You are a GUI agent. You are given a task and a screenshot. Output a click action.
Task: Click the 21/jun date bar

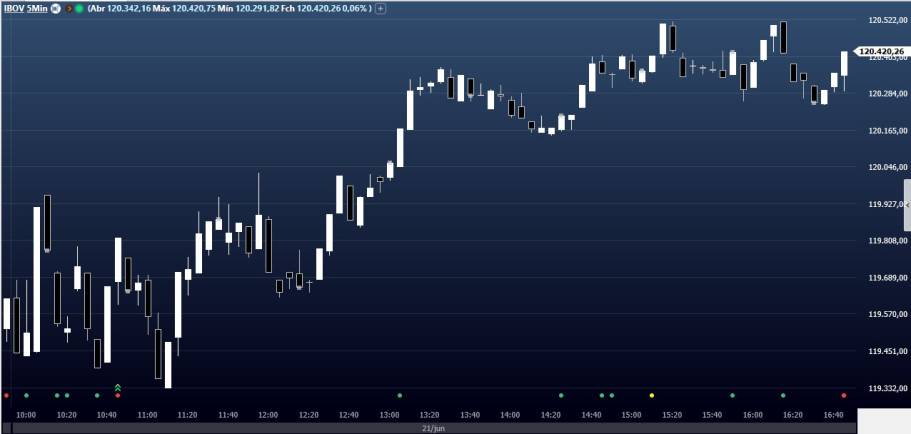(x=430, y=427)
